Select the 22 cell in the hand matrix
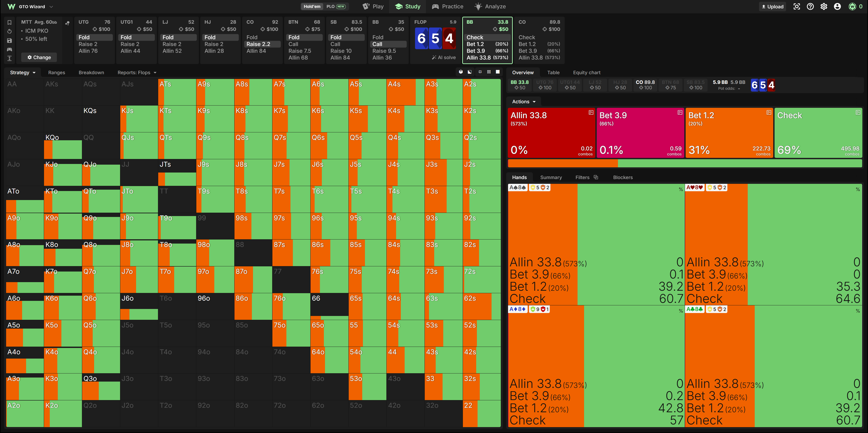The image size is (868, 433). click(x=482, y=413)
